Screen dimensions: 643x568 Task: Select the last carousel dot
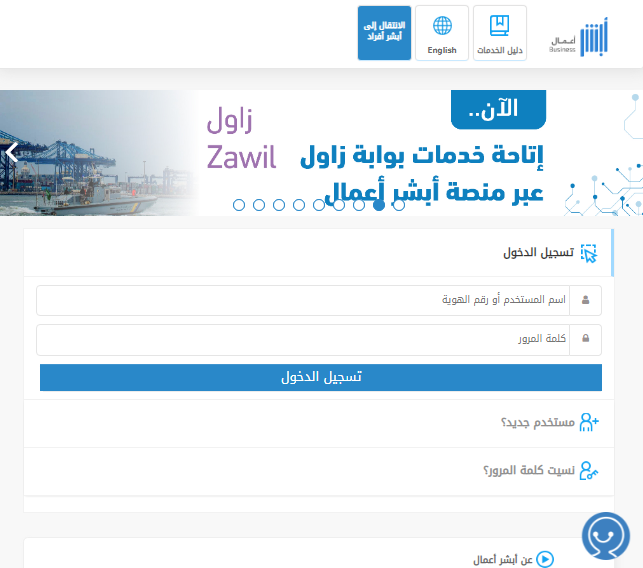click(x=399, y=205)
